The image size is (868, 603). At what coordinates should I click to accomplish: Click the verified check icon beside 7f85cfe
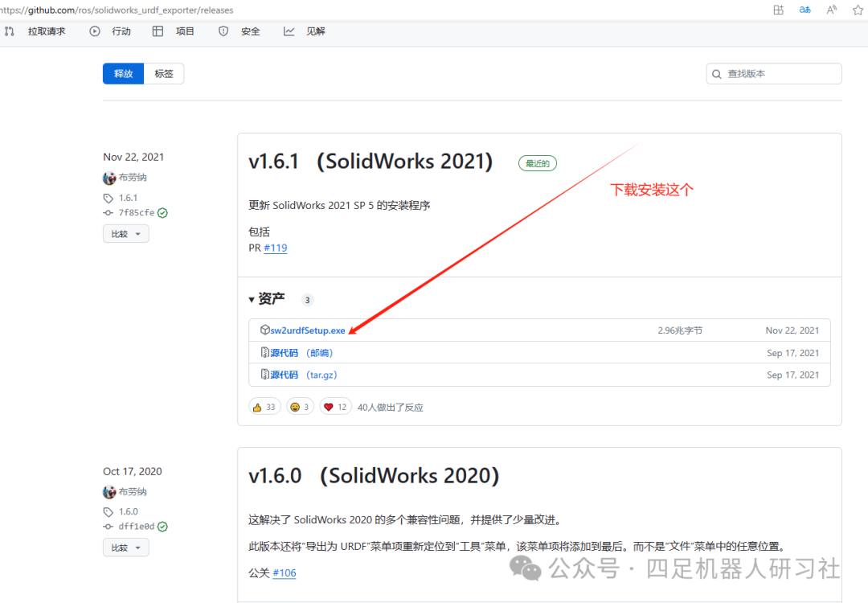[162, 212]
